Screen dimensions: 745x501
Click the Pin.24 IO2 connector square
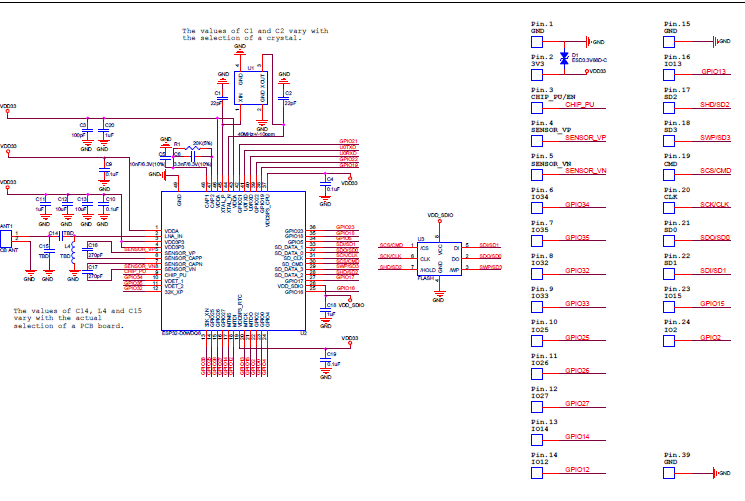669,341
